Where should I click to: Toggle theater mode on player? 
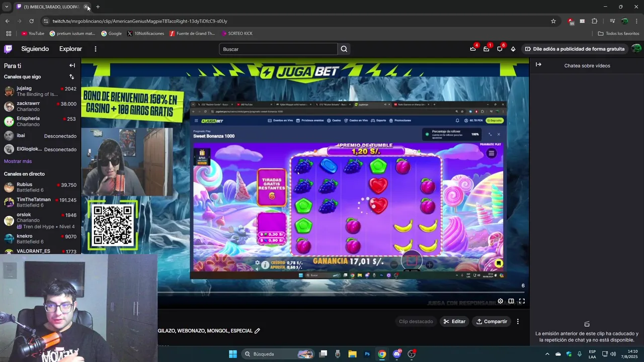click(x=511, y=301)
